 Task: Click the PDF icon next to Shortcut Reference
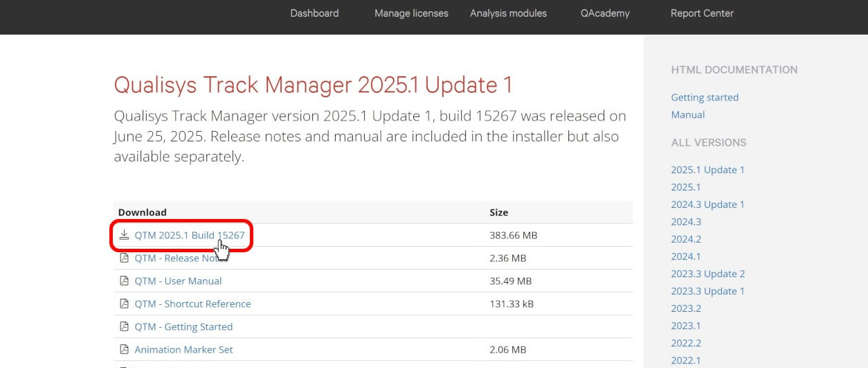[x=124, y=304]
